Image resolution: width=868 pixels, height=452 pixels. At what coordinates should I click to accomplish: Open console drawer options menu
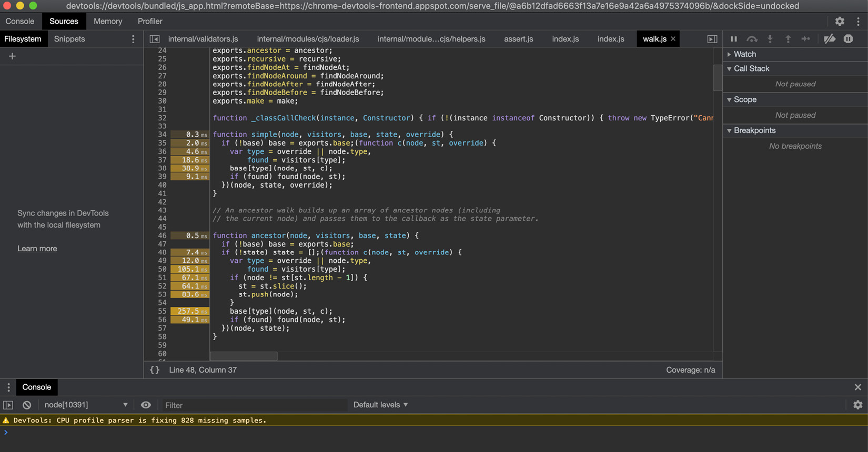[x=8, y=387]
